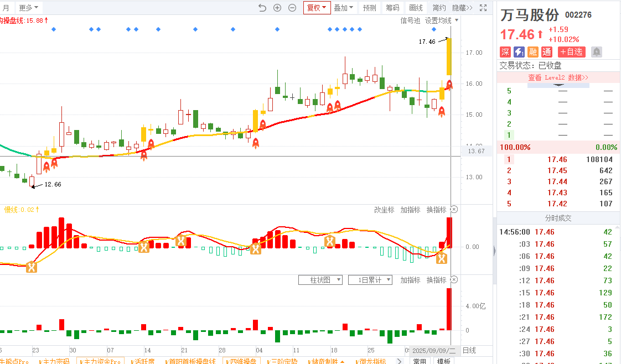621x364 pixels.
Task: Switch the chart to fullscreen with the expand icon
Action: (483, 8)
